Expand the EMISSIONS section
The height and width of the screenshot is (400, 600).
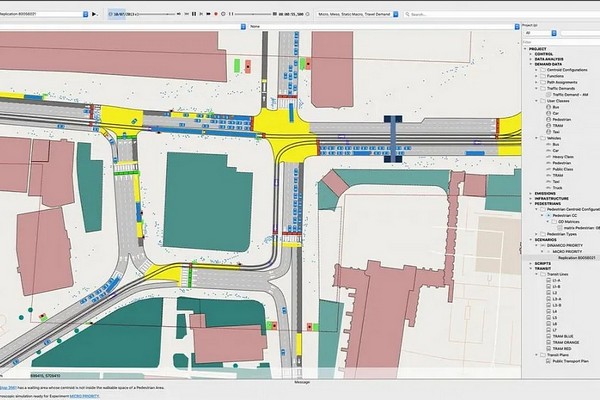531,194
